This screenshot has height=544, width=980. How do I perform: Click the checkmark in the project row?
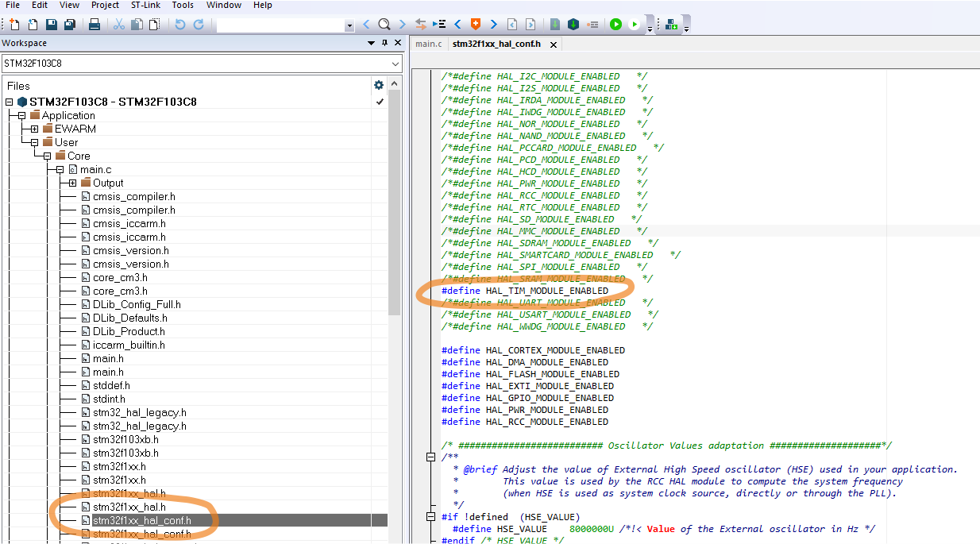point(380,102)
